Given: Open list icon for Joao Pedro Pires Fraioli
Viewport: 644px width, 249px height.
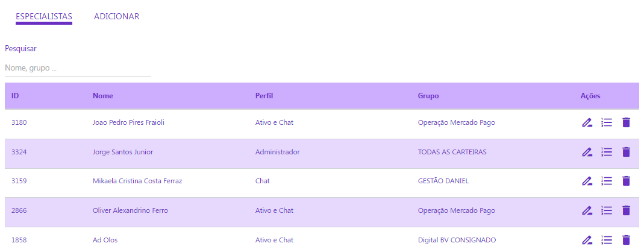Looking at the screenshot, I should (607, 122).
